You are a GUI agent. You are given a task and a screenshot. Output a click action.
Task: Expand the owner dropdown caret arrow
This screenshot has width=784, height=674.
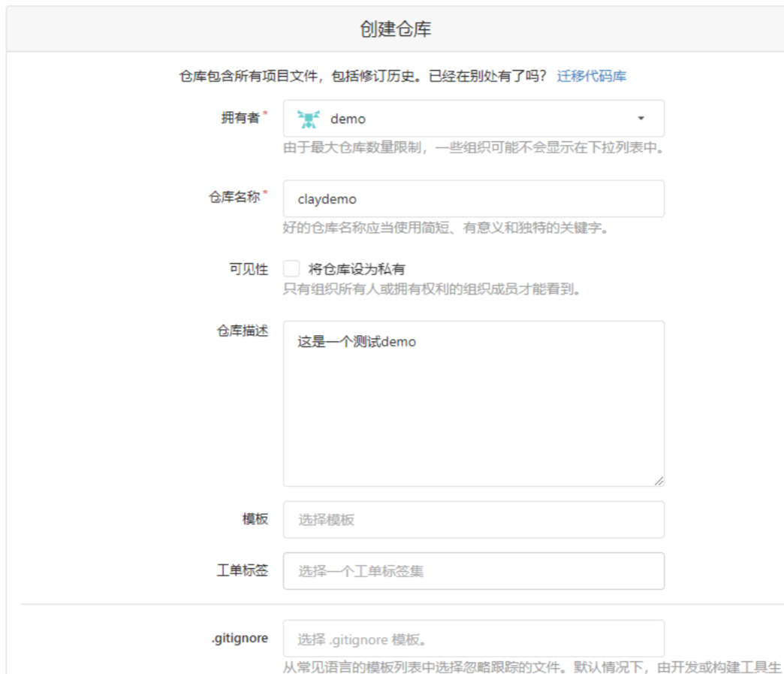click(641, 119)
